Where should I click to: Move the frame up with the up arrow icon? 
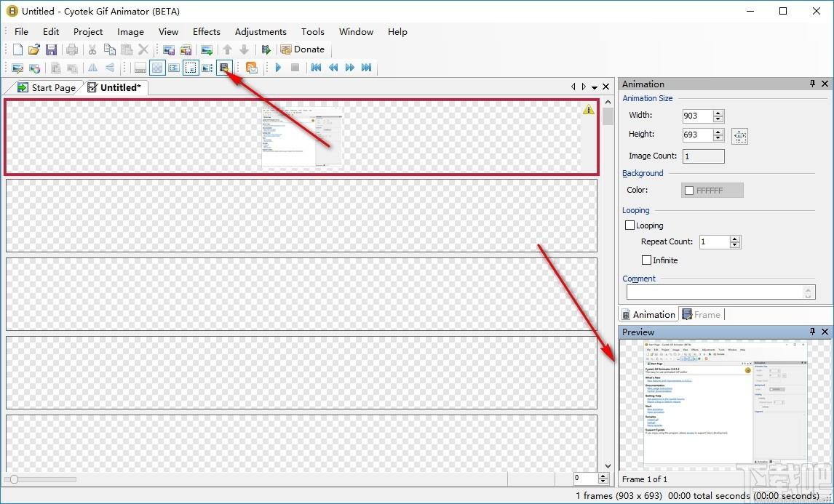pos(228,49)
